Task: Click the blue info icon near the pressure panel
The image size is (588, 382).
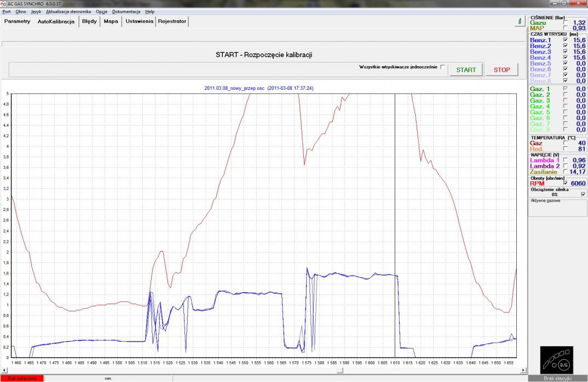Action: [520, 21]
